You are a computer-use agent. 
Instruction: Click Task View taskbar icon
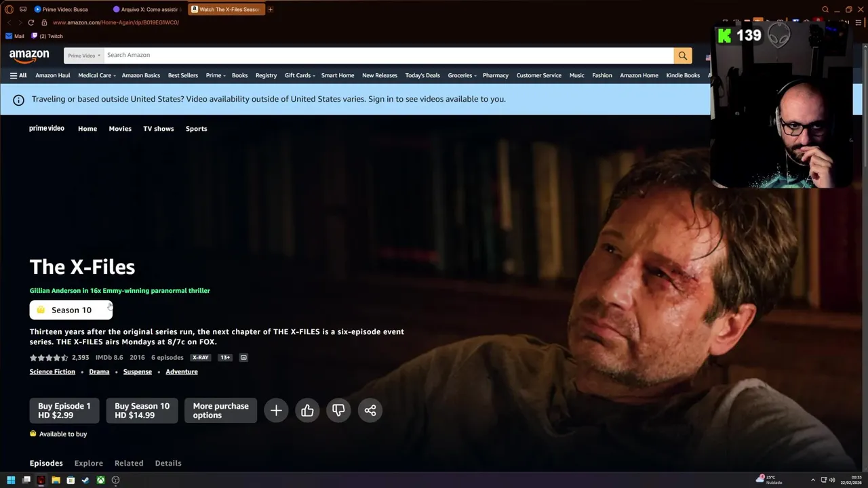click(26, 480)
